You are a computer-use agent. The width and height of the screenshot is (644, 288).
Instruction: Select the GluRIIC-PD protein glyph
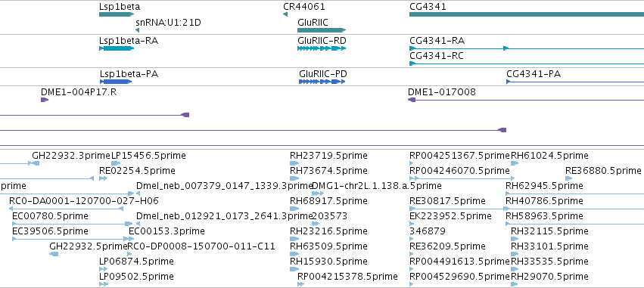[x=322, y=82]
